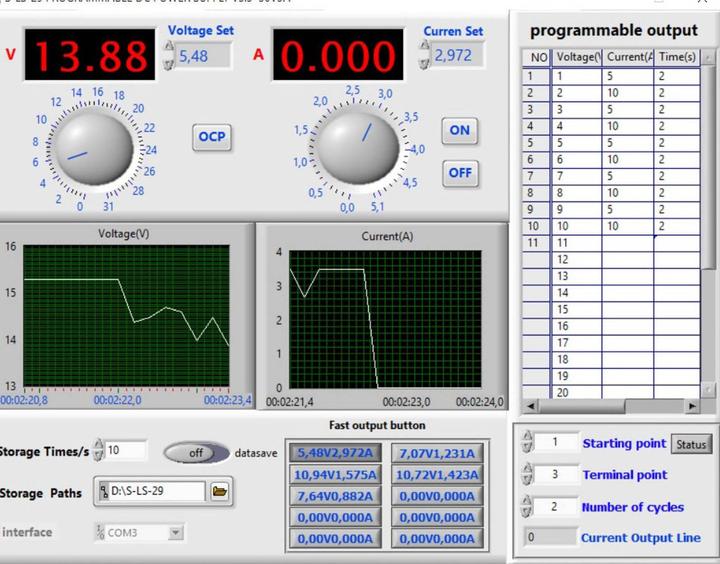The width and height of the screenshot is (720, 564).
Task: Click the table vertical scrollbar up arrow
Action: point(708,57)
